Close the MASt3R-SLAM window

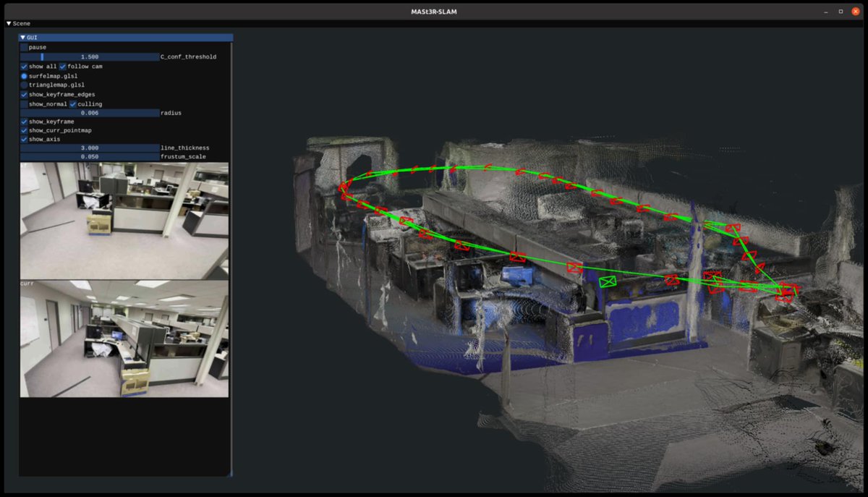(856, 12)
